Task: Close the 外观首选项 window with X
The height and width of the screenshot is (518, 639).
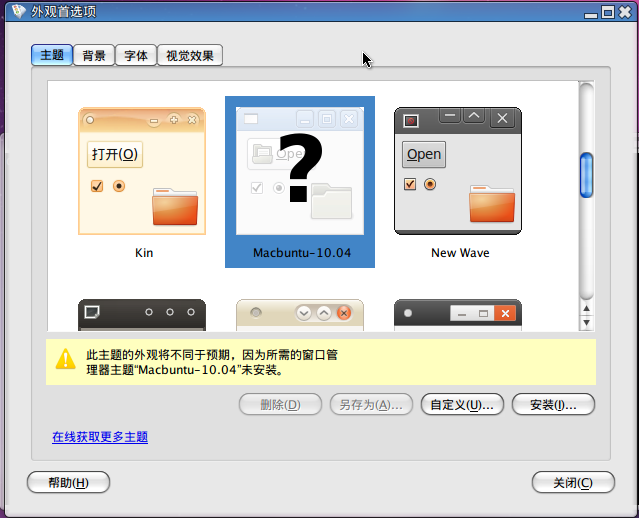Action: point(625,12)
